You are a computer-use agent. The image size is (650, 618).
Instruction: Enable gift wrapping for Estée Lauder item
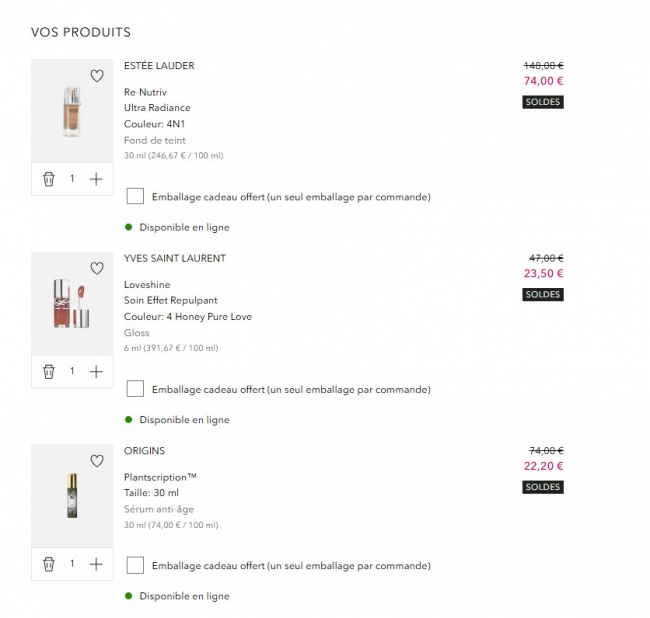[136, 196]
